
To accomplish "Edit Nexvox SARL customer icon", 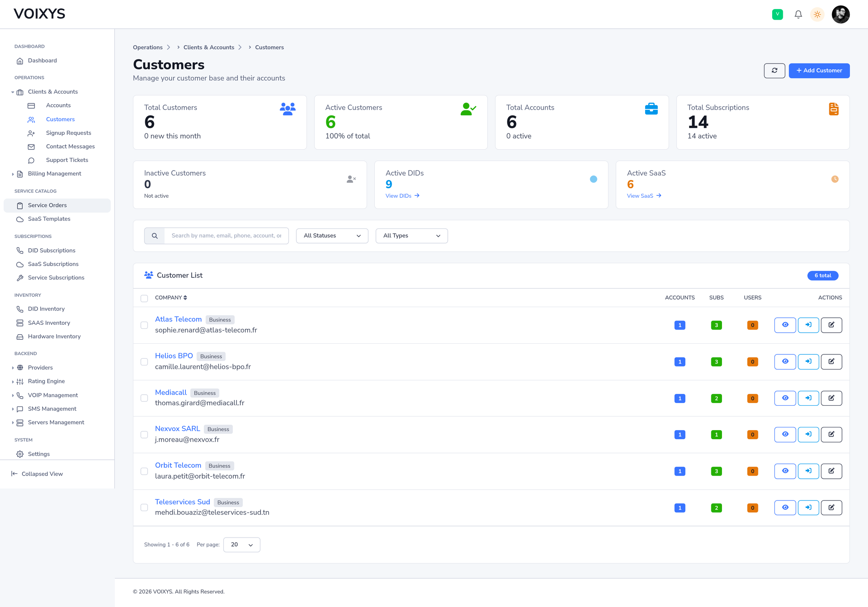I will pyautogui.click(x=831, y=435).
